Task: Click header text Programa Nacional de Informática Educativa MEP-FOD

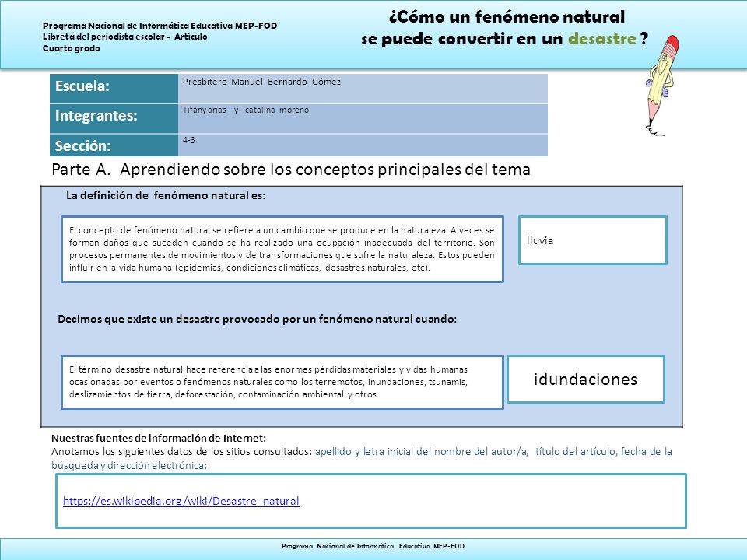Action: pyautogui.click(x=160, y=26)
